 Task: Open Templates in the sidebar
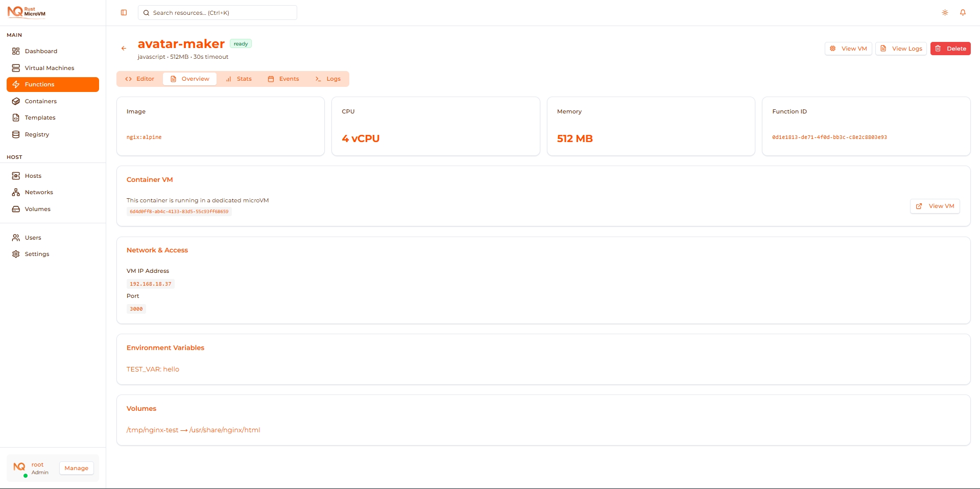pyautogui.click(x=40, y=118)
